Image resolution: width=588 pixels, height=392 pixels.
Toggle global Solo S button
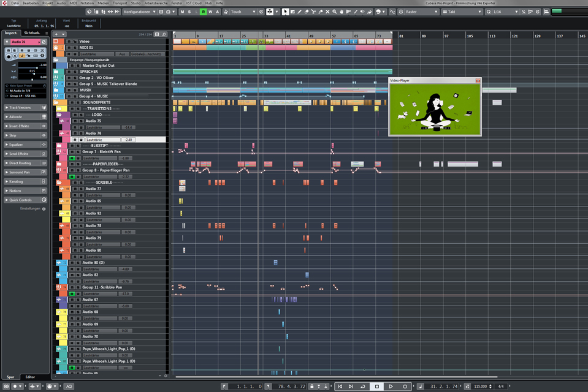(x=189, y=12)
